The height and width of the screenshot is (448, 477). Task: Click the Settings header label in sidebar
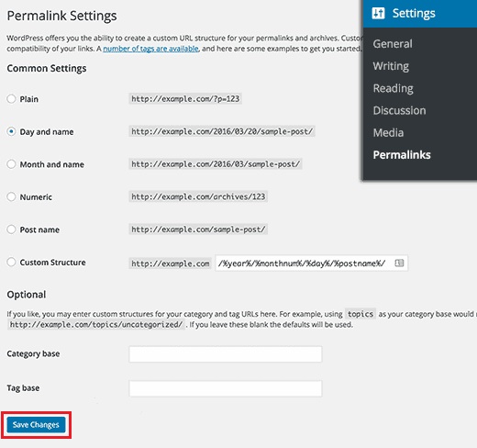point(414,13)
